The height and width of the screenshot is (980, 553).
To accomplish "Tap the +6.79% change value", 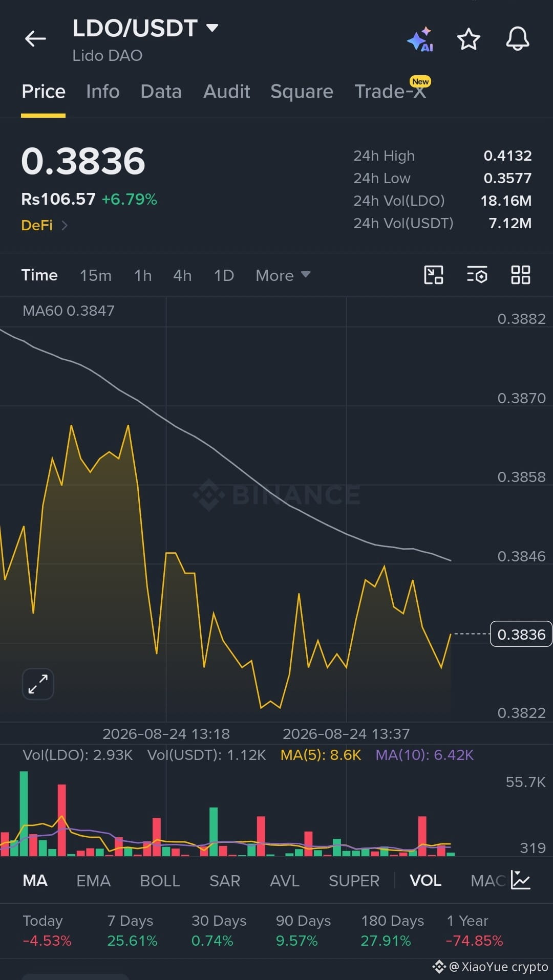I will coord(130,199).
